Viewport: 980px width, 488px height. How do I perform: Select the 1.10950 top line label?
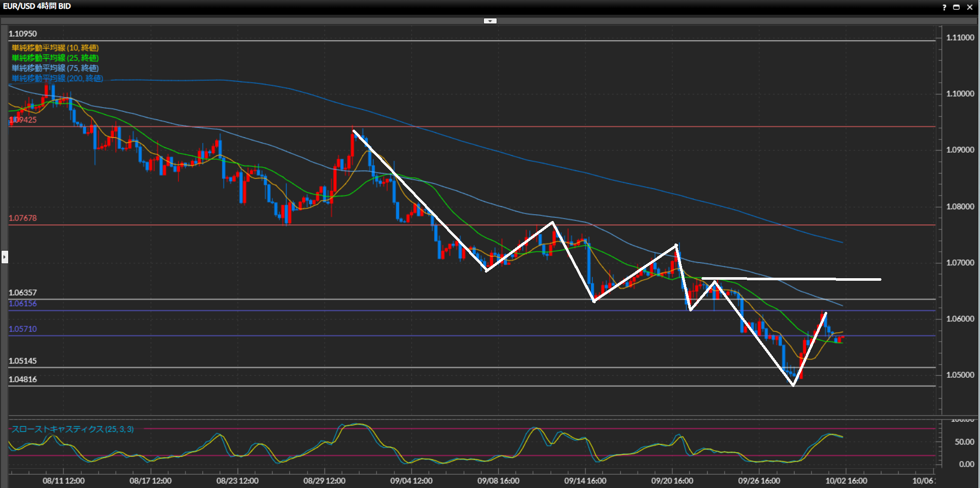click(x=23, y=34)
